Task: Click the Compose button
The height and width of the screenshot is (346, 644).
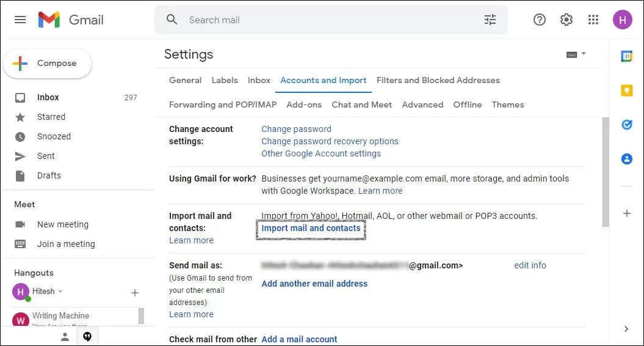Action: click(x=48, y=64)
